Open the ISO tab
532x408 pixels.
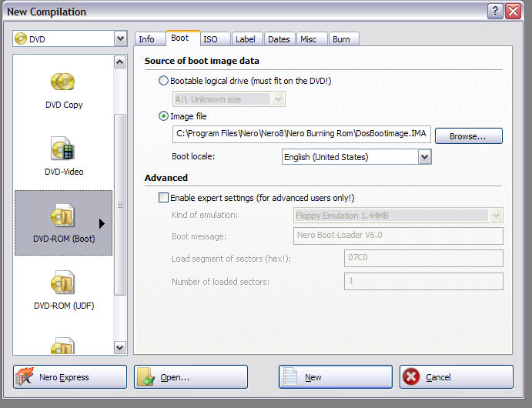(215, 39)
